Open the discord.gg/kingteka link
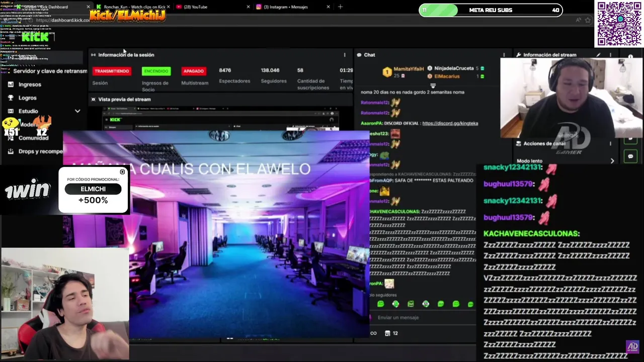Screen dimensions: 644x362 pyautogui.click(x=450, y=123)
